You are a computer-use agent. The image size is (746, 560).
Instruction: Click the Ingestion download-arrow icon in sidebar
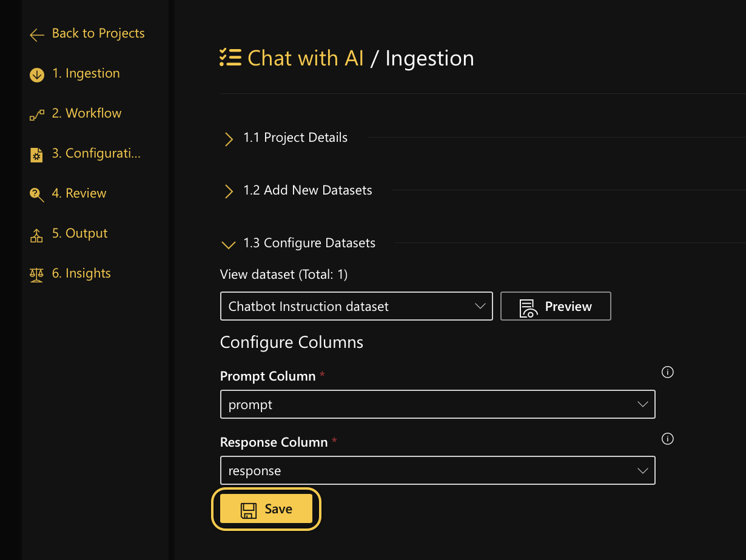37,75
